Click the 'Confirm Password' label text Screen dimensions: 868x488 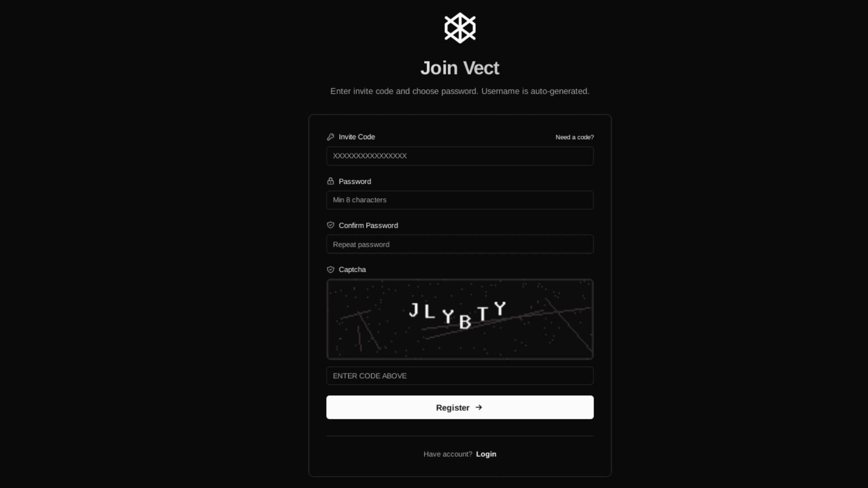(368, 225)
